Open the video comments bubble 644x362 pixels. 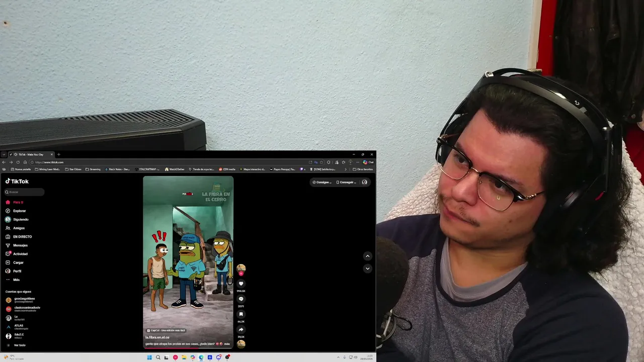[241, 299]
